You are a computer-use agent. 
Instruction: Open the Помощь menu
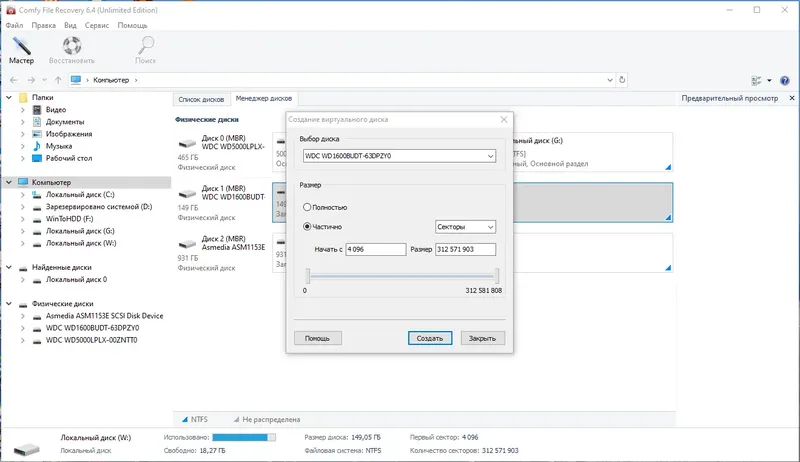(x=132, y=25)
